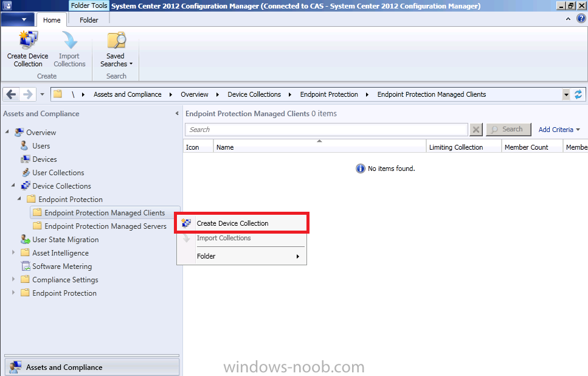Click the User State Migration icon
The image size is (588, 376).
25,239
